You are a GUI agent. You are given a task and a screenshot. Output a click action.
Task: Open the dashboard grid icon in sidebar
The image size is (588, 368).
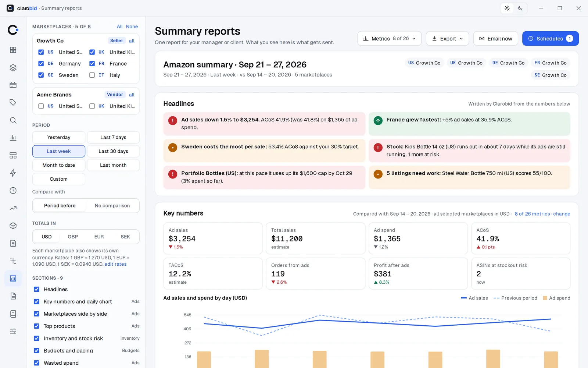pyautogui.click(x=13, y=50)
